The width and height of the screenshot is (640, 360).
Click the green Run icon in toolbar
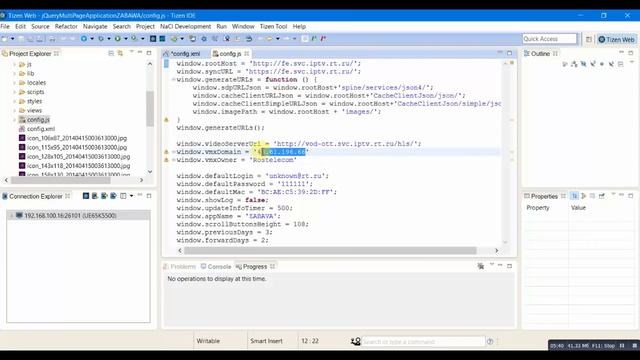pyautogui.click(x=118, y=39)
